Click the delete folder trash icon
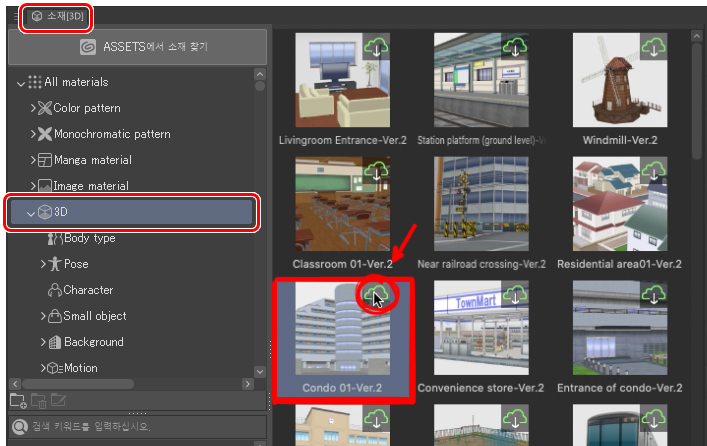Screen dimensions: 707x446 point(37,401)
